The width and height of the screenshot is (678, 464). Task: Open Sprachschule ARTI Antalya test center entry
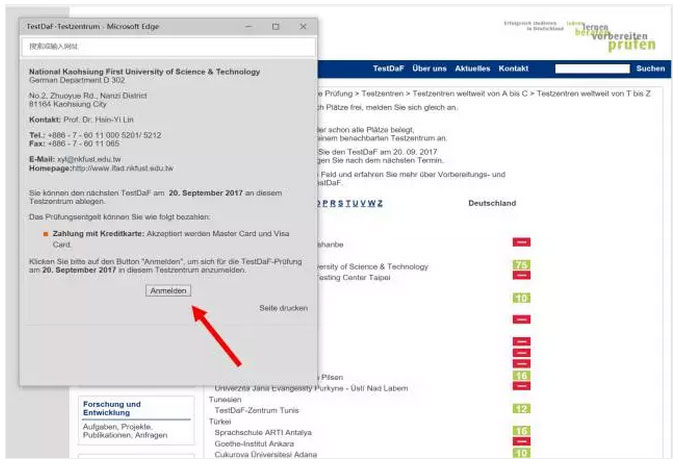(263, 432)
